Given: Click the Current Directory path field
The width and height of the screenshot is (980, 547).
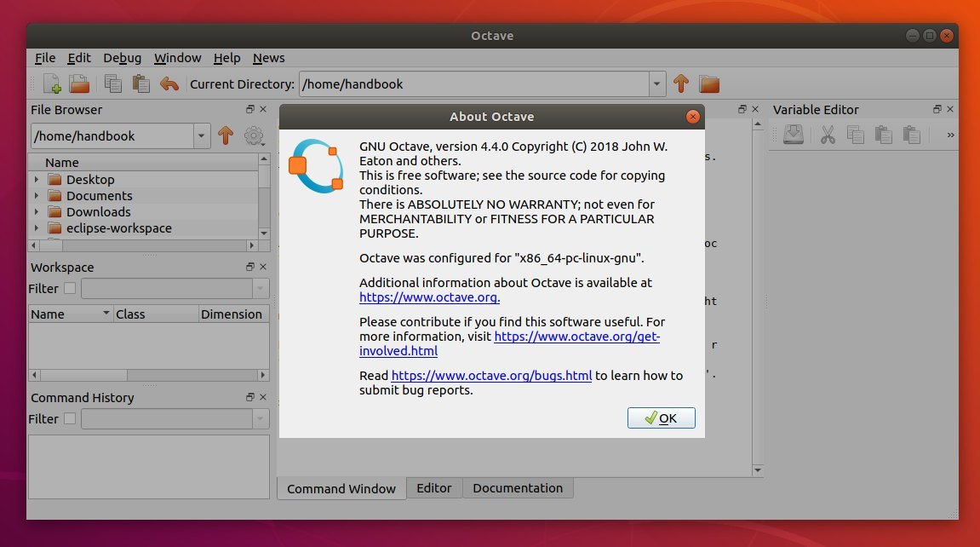Looking at the screenshot, I should point(474,83).
